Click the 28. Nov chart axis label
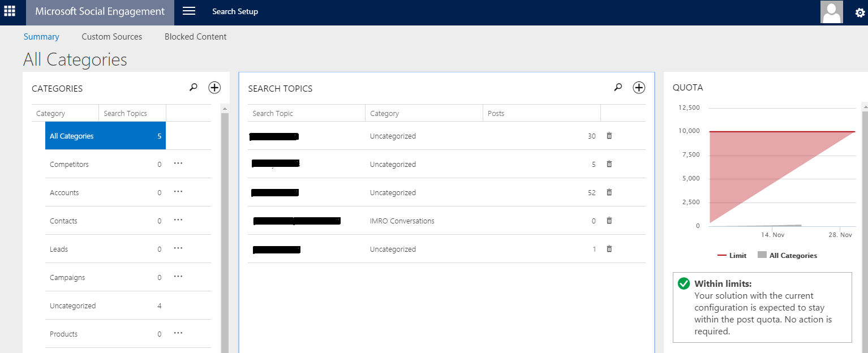Image resolution: width=868 pixels, height=353 pixels. (x=840, y=235)
